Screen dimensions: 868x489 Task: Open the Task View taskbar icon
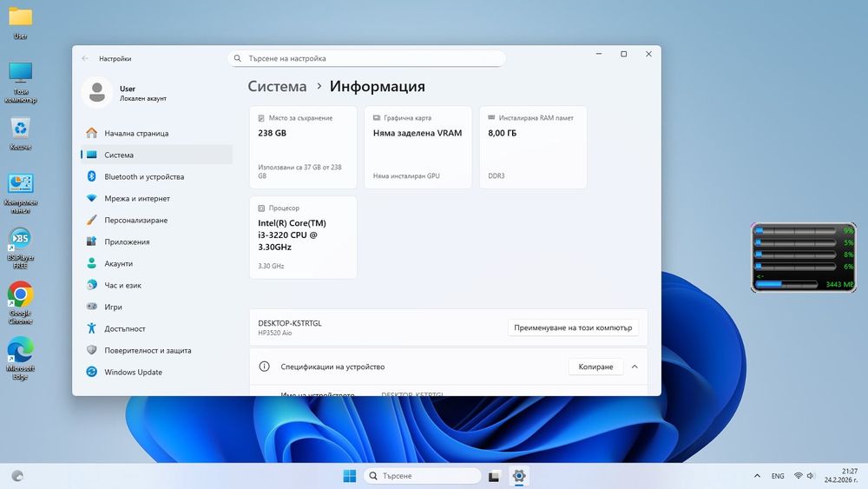[x=494, y=476]
